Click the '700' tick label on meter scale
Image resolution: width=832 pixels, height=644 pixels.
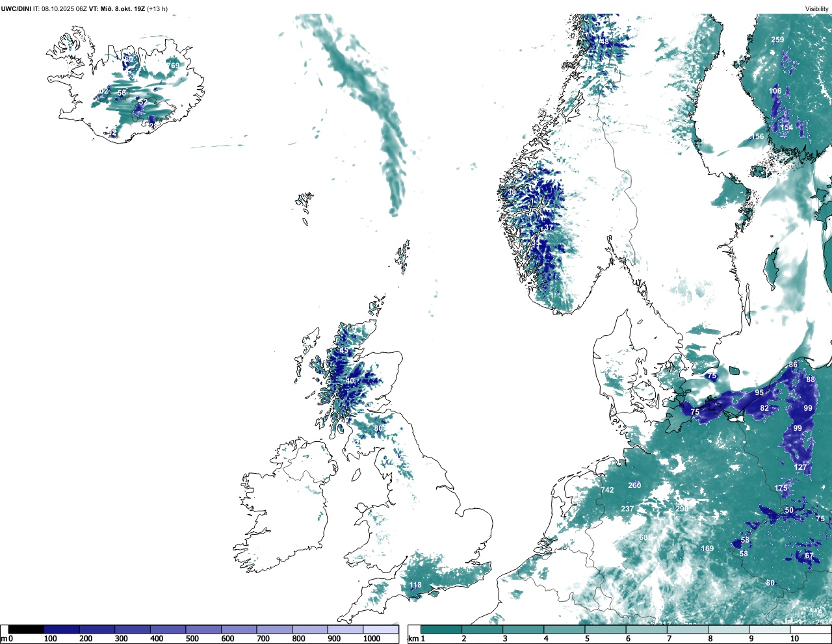click(263, 639)
